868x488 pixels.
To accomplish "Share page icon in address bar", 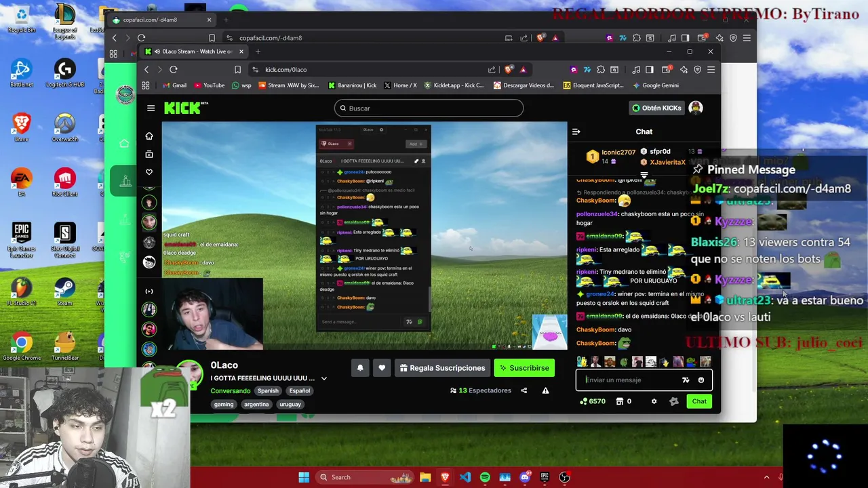I will click(x=492, y=70).
